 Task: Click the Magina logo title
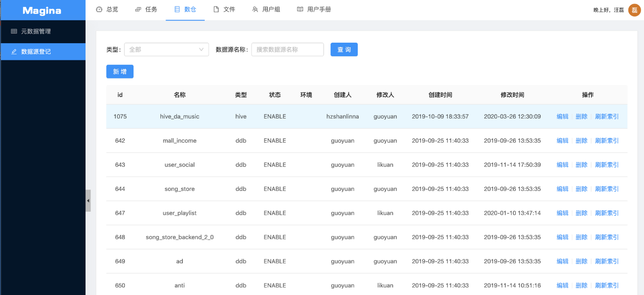pyautogui.click(x=42, y=11)
